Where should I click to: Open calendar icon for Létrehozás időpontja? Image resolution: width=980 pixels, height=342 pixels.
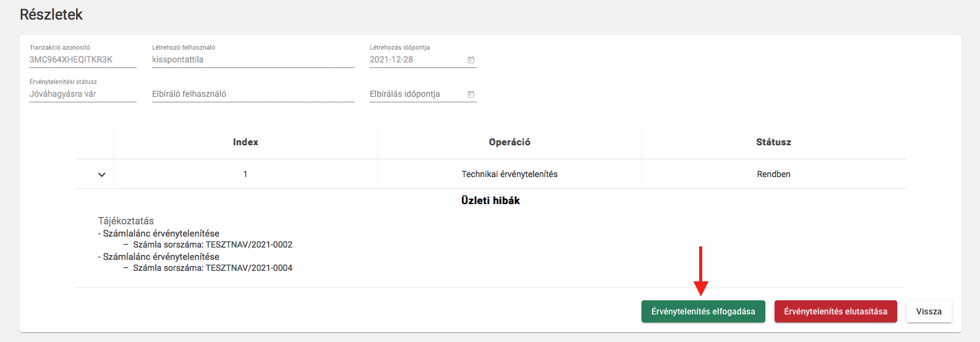click(x=471, y=59)
